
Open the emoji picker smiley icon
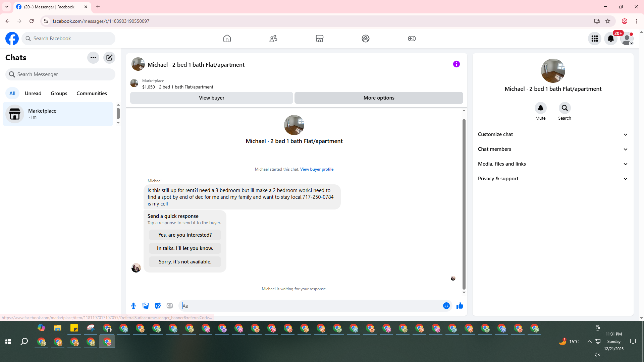coord(446,306)
